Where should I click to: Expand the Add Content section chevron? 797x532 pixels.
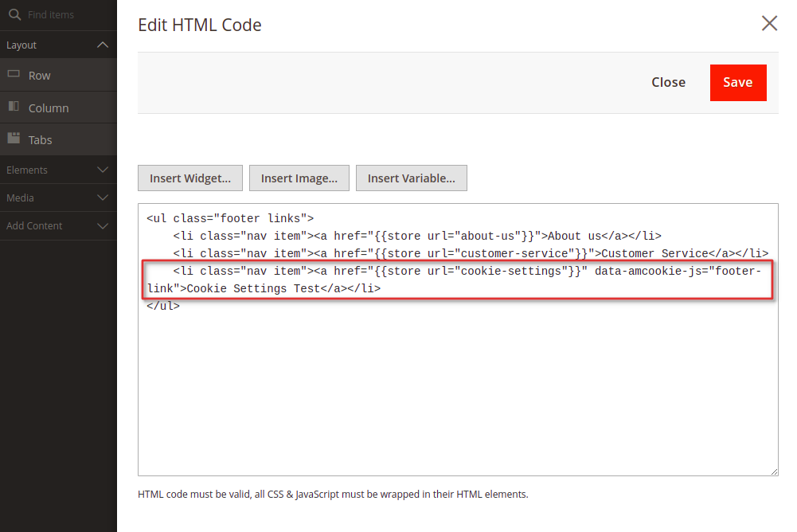point(103,226)
